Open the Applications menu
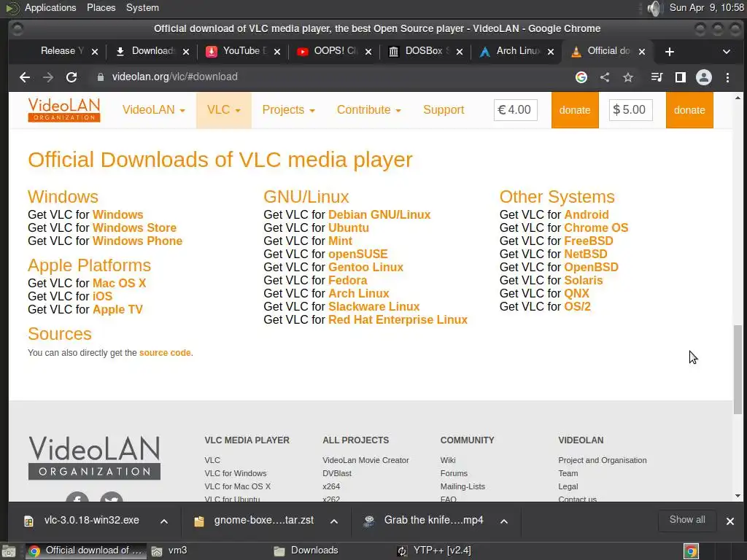747x560 pixels. coord(50,8)
